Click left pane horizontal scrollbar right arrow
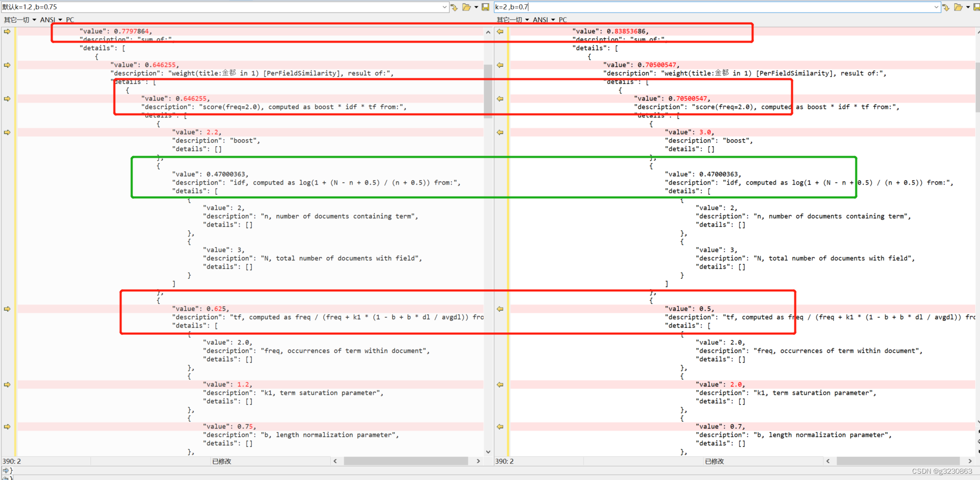Image resolution: width=980 pixels, height=480 pixels. (478, 461)
